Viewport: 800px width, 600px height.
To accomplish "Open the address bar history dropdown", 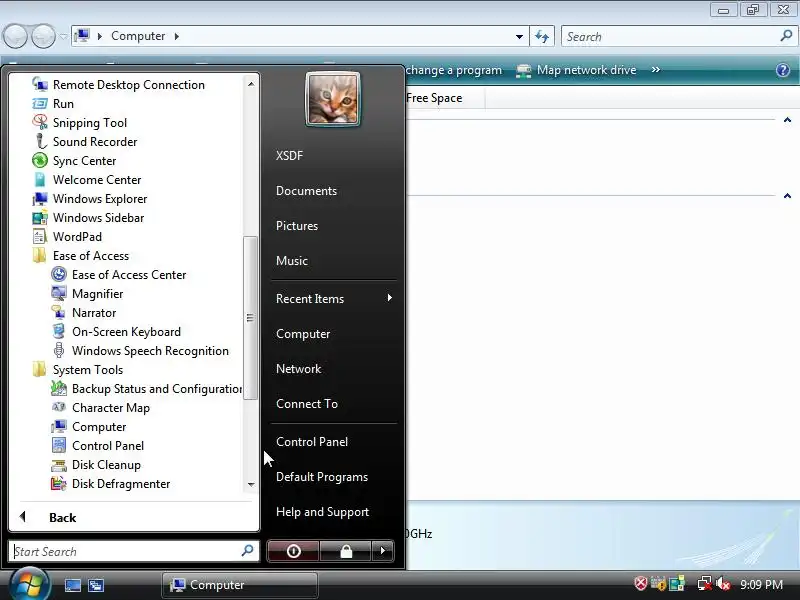I will coord(519,37).
